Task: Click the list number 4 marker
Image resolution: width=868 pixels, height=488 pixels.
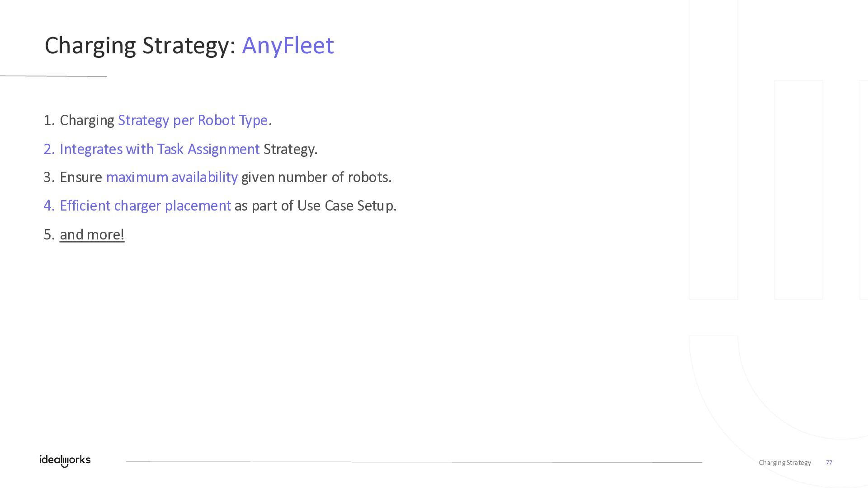Action: (49, 206)
